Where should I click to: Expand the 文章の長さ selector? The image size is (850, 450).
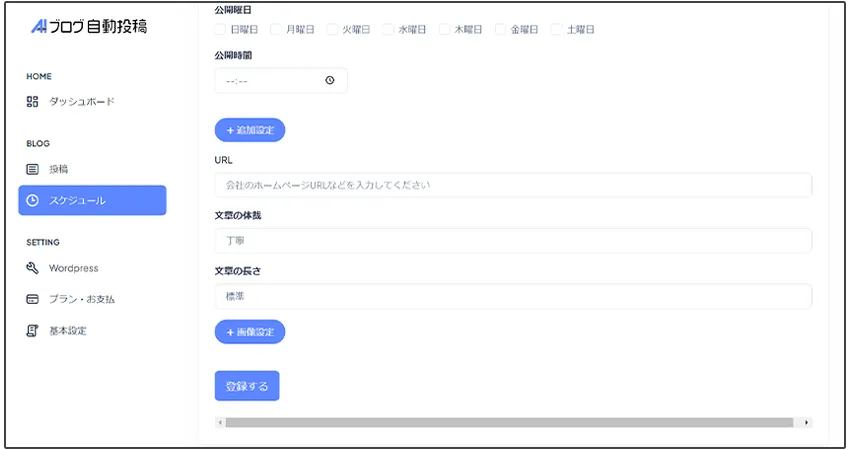tap(512, 297)
